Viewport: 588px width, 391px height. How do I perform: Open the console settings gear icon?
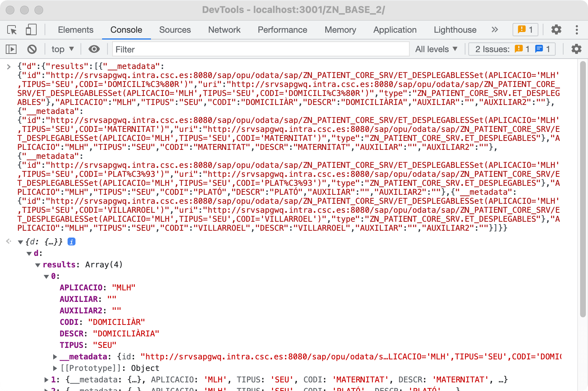pos(576,49)
